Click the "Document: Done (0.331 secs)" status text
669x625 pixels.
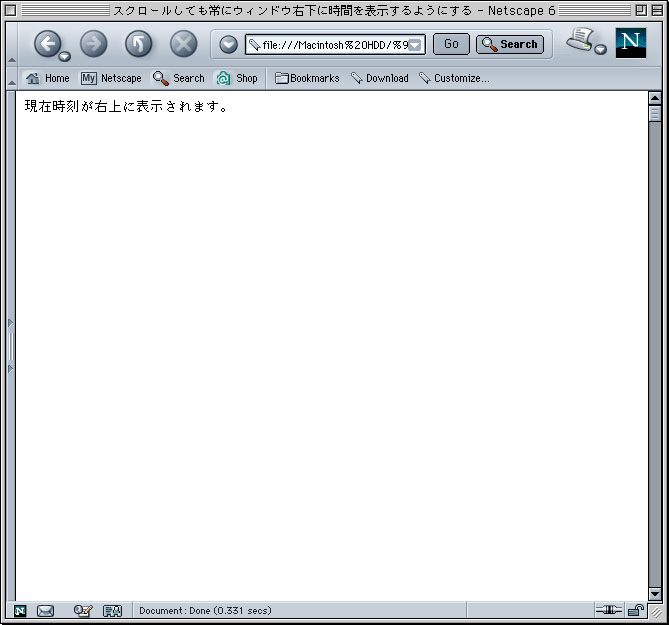click(x=205, y=611)
